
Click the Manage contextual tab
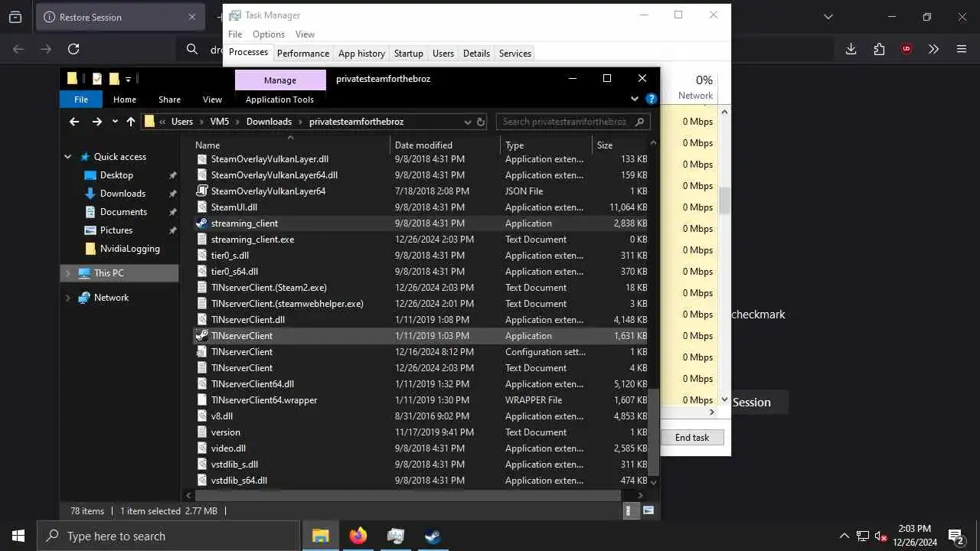pos(280,80)
